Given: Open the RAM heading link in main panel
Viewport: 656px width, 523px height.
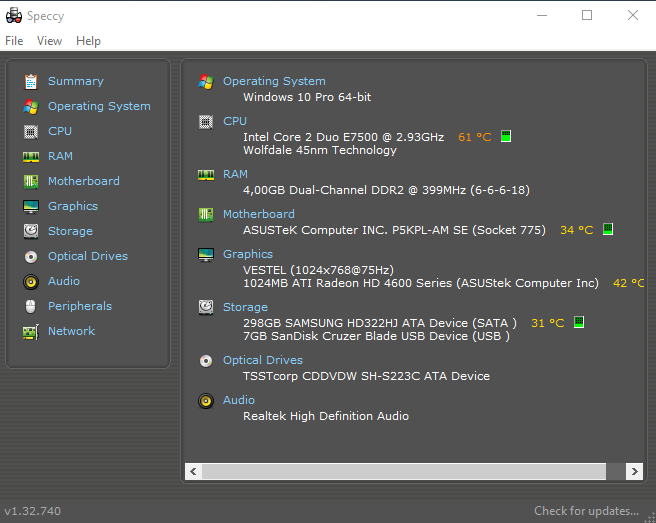Looking at the screenshot, I should click(235, 174).
